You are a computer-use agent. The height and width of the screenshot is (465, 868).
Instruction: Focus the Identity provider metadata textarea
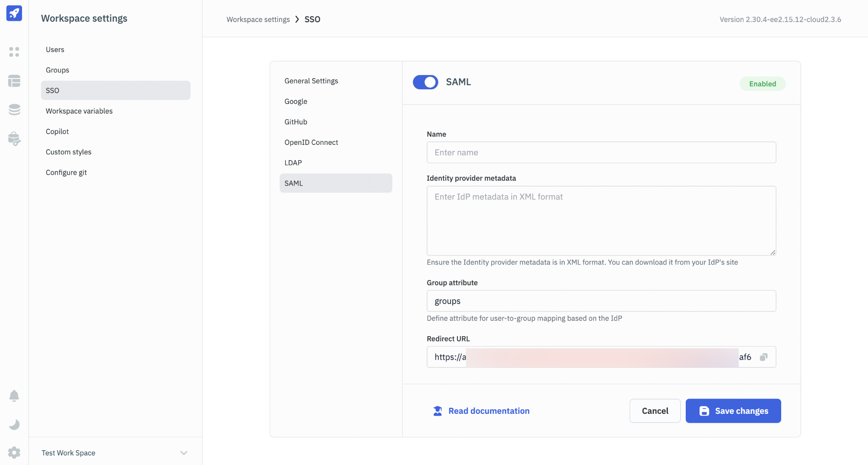tap(601, 221)
